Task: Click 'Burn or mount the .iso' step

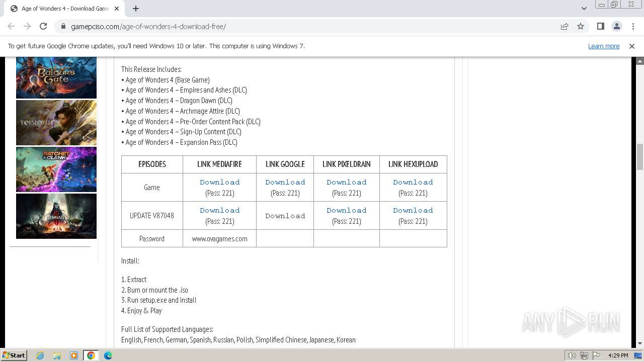Action: tap(154, 290)
